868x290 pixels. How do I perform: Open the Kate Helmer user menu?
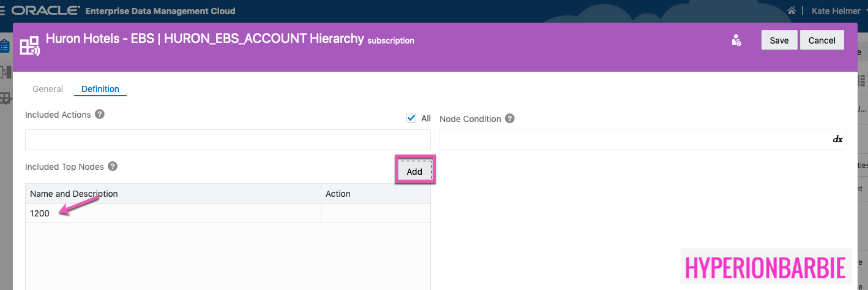836,11
